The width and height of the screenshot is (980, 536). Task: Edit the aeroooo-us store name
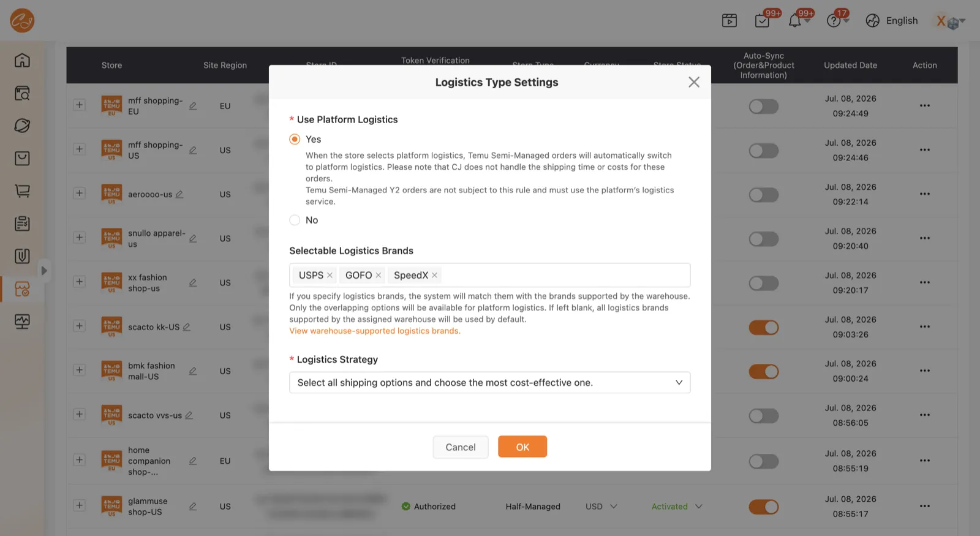point(179,194)
